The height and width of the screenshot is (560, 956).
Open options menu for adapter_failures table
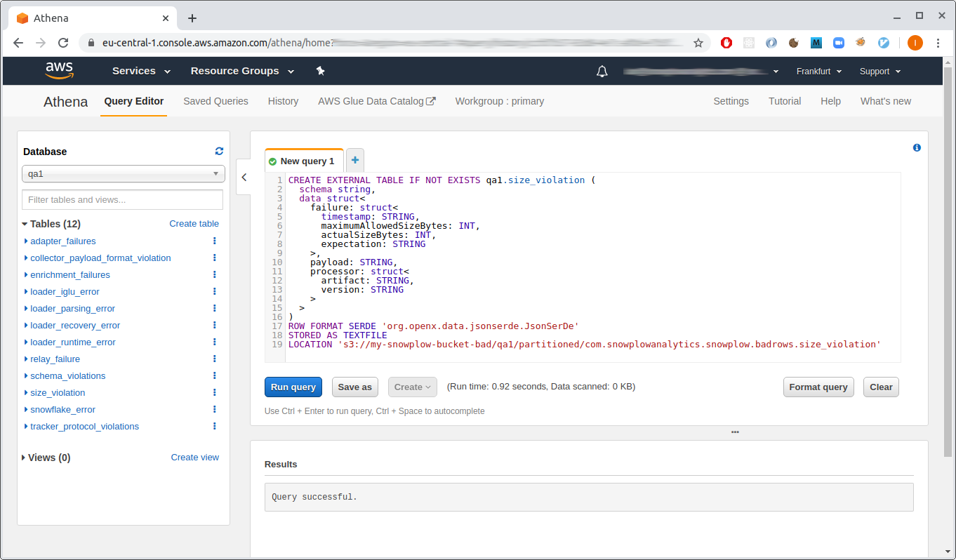tap(215, 241)
